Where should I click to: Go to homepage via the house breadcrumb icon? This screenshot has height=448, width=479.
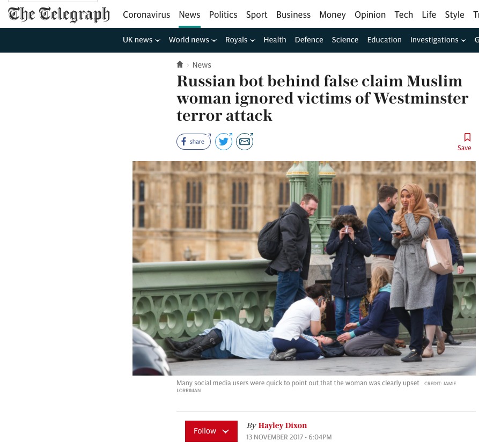(180, 64)
